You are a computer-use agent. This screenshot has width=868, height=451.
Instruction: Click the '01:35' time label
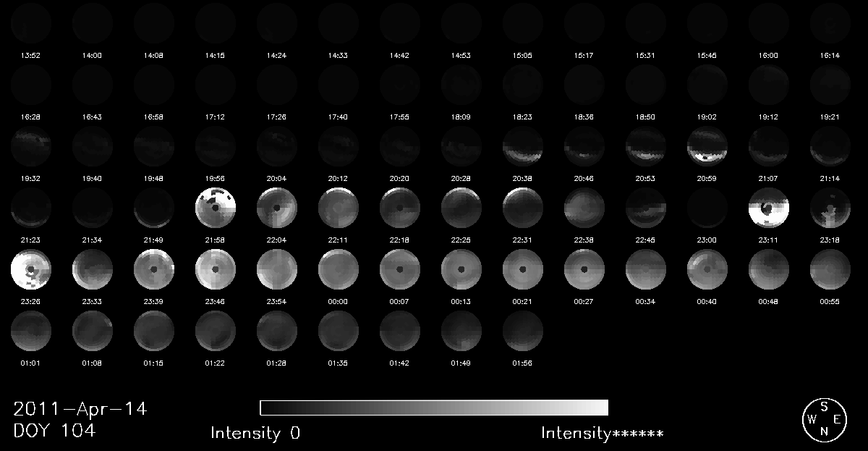pyautogui.click(x=339, y=363)
